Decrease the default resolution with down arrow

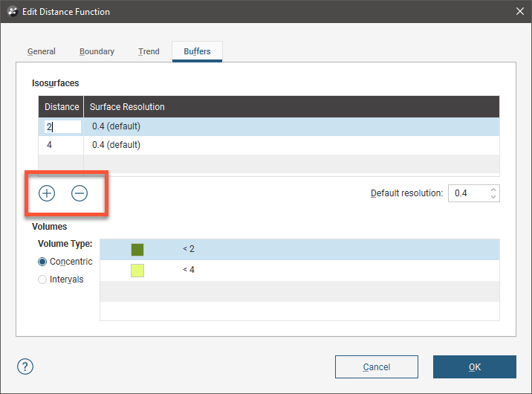tap(493, 198)
